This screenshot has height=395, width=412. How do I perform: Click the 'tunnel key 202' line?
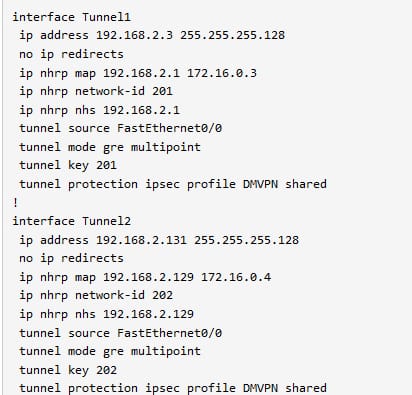[x=68, y=370]
